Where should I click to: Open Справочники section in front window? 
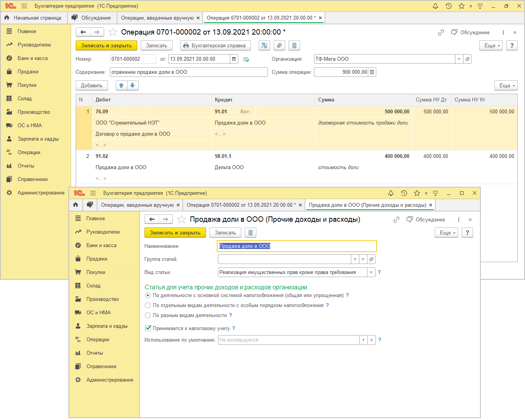coord(101,367)
